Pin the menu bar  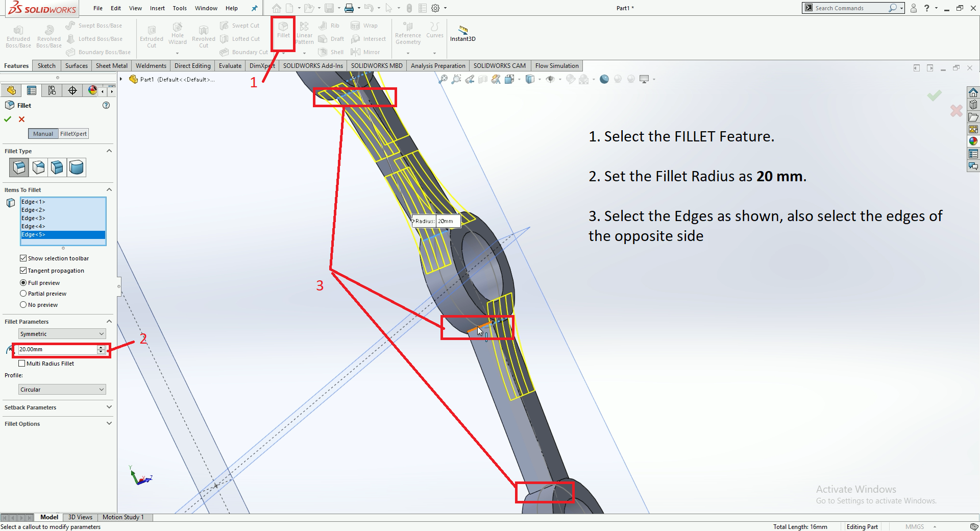click(x=254, y=8)
